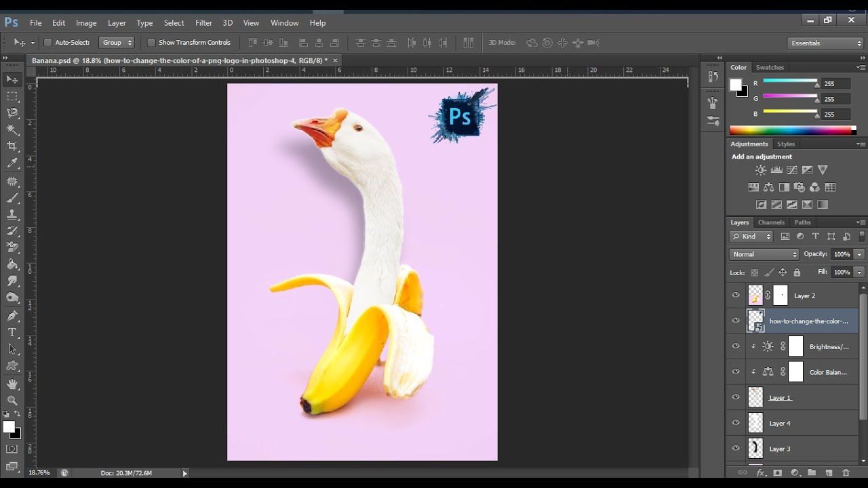This screenshot has width=868, height=488.
Task: Add a layer mask to the layer
Action: [778, 472]
